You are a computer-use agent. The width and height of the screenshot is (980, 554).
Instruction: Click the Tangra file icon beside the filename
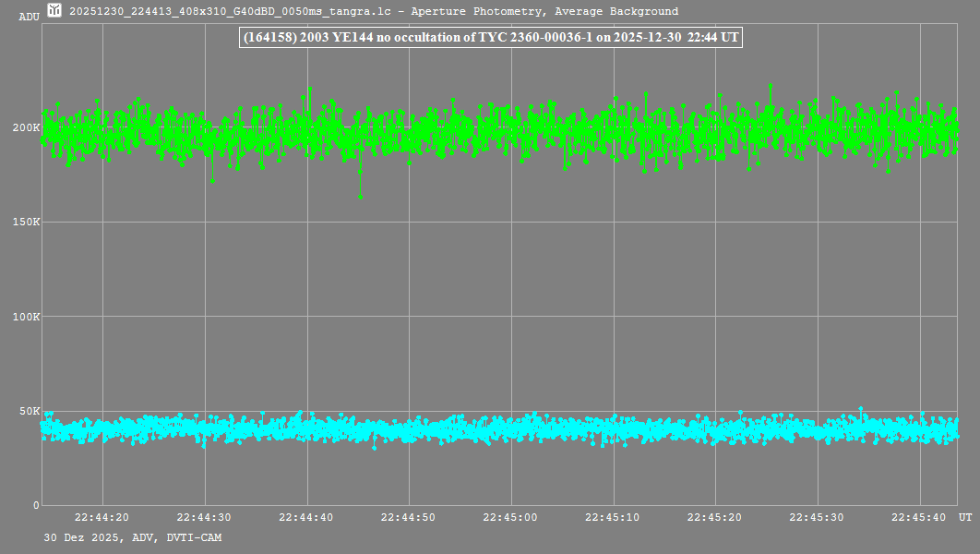[x=55, y=11]
